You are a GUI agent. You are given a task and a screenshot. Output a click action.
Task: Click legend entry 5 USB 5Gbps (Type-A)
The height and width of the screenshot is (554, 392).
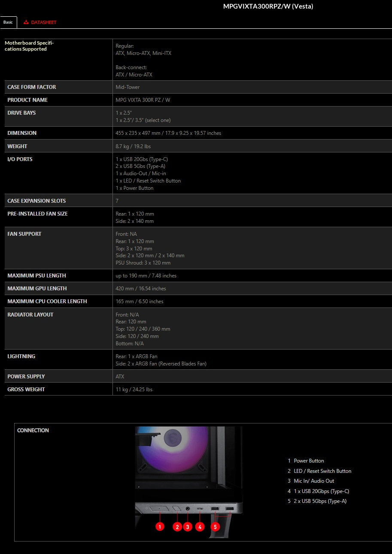[x=317, y=501]
